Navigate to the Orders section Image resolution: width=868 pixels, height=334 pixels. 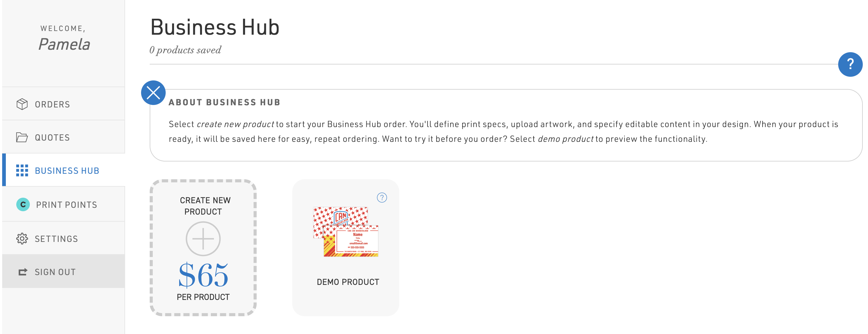tap(52, 104)
